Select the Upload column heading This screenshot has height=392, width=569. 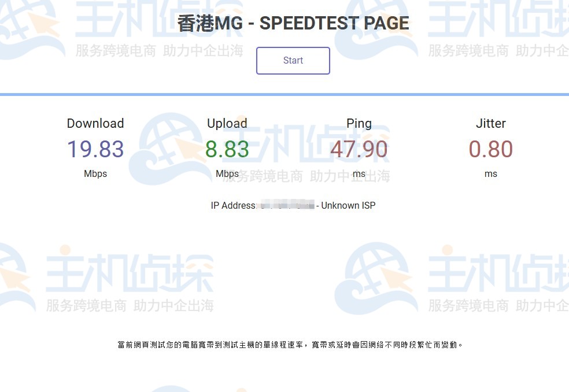click(x=227, y=123)
